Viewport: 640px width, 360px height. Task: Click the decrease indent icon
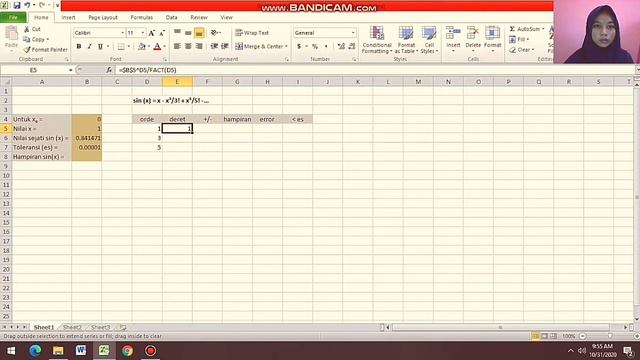click(x=214, y=47)
